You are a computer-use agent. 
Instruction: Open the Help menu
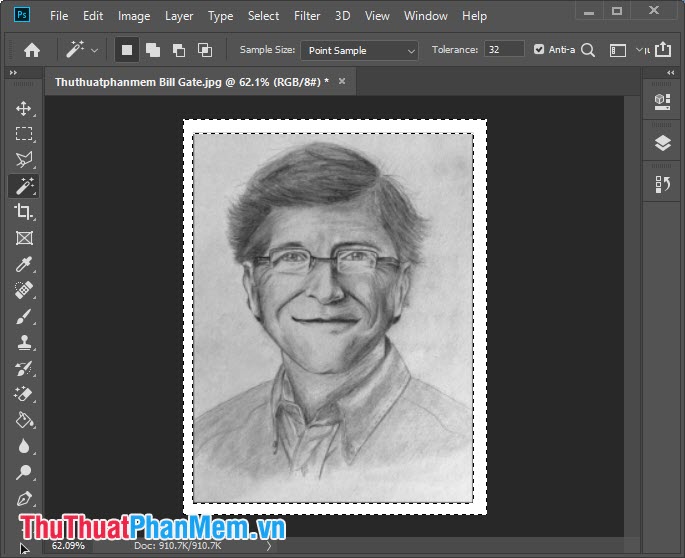click(x=474, y=16)
